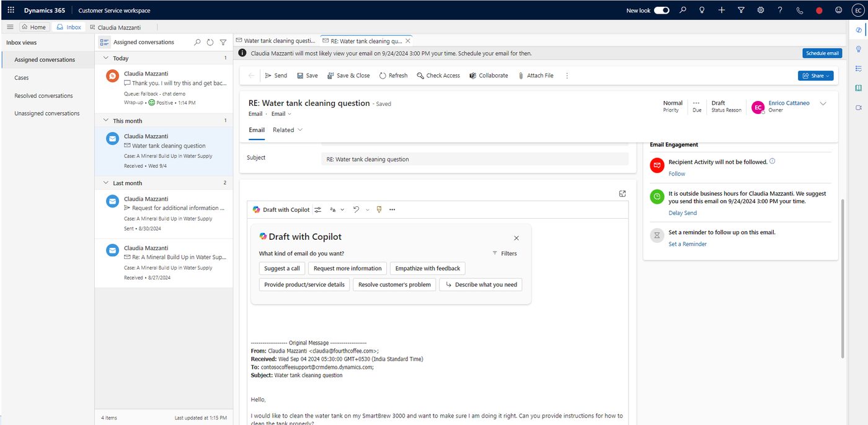This screenshot has height=425, width=868.
Task: Select the Cases inbox view
Action: coord(47,78)
